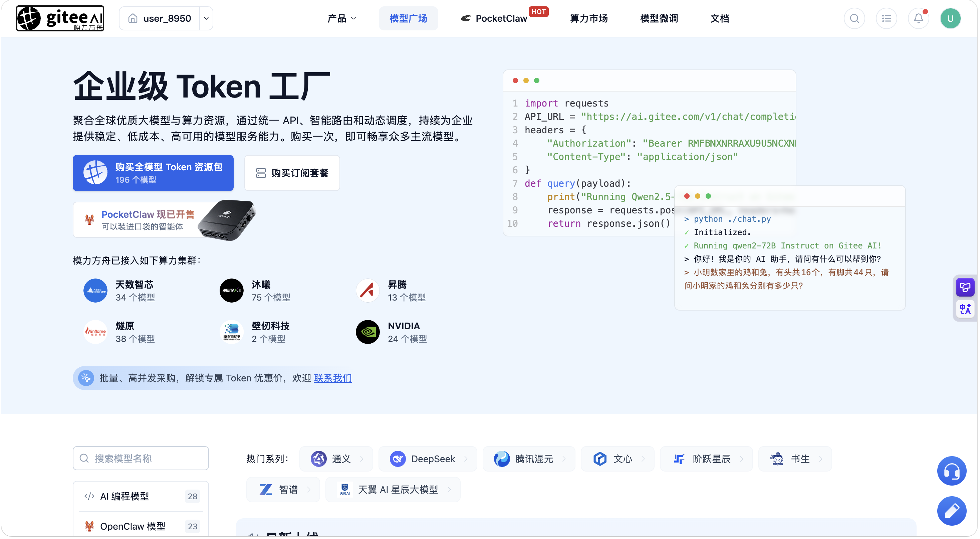Screen dimensions: 980x539
Task: Click the translate language side icon
Action: tap(965, 309)
